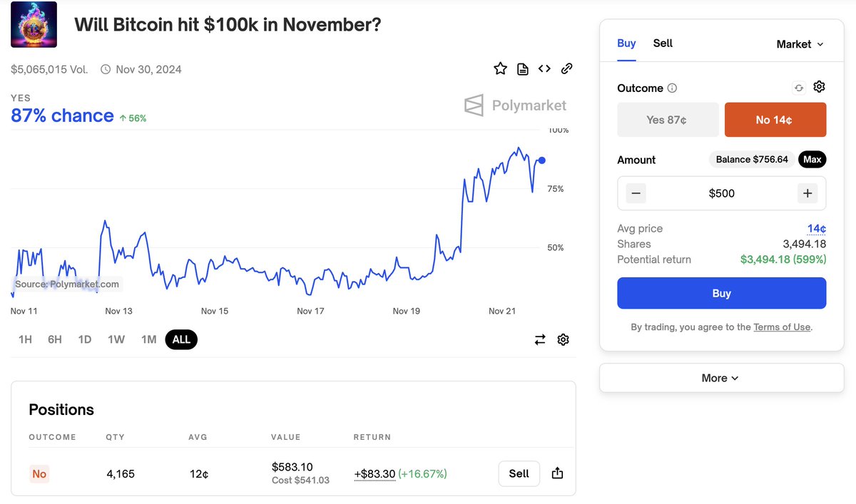The image size is (856, 504).
Task: Click the Avg price 14¢ value
Action: pyautogui.click(x=817, y=229)
